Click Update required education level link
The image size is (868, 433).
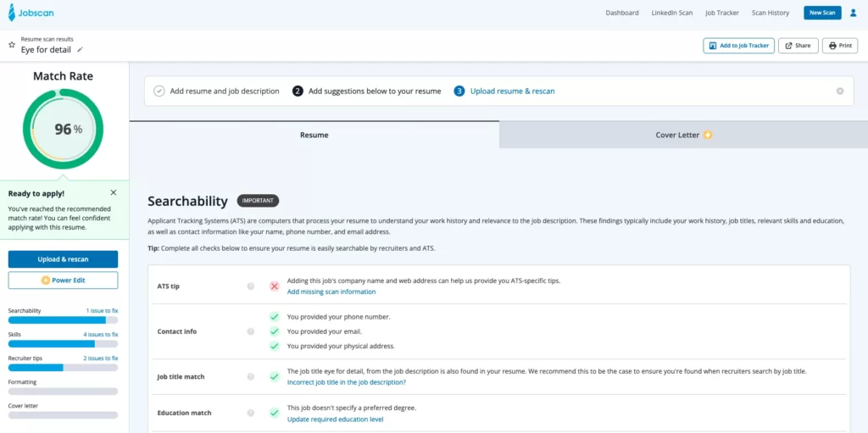335,419
